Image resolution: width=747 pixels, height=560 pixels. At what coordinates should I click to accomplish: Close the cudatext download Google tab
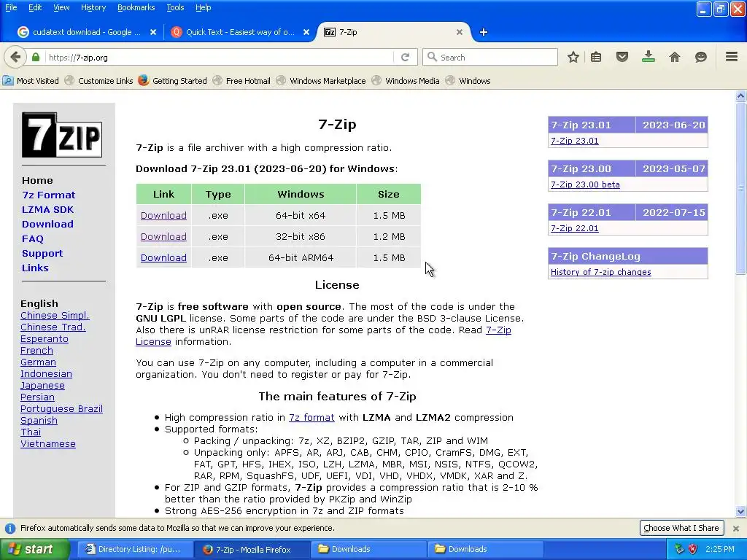(x=153, y=32)
